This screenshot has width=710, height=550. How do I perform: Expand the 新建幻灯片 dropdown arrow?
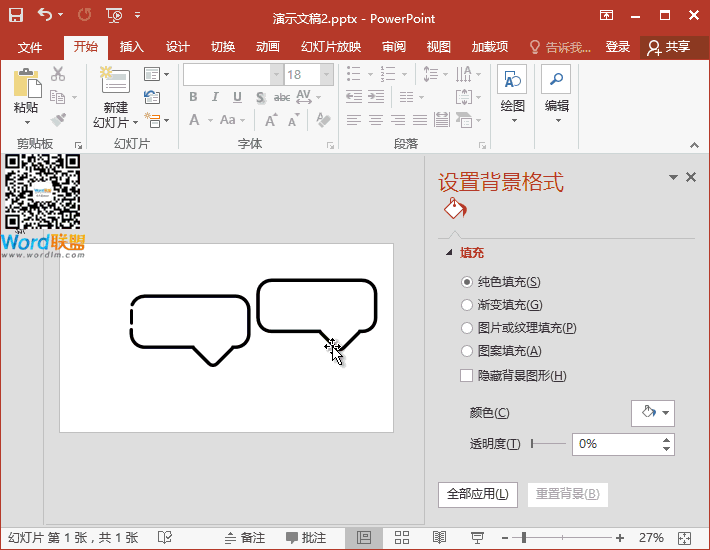[135, 122]
